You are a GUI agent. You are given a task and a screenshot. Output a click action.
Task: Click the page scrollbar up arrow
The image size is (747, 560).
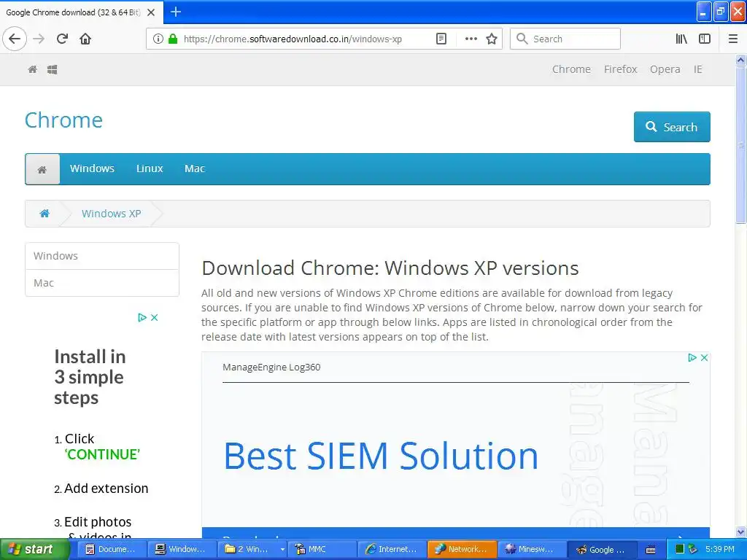(740, 60)
